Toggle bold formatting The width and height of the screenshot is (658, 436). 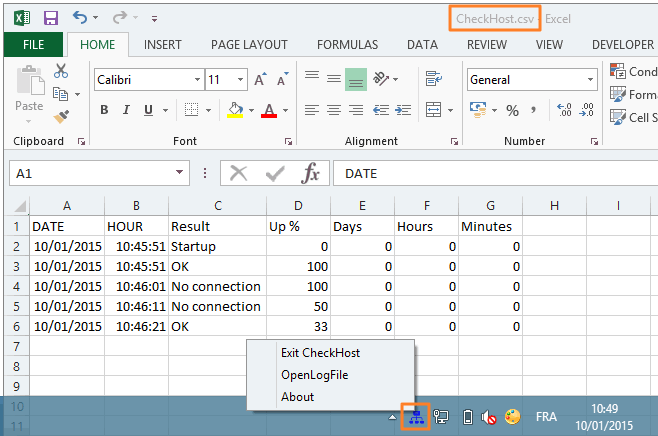click(x=104, y=110)
